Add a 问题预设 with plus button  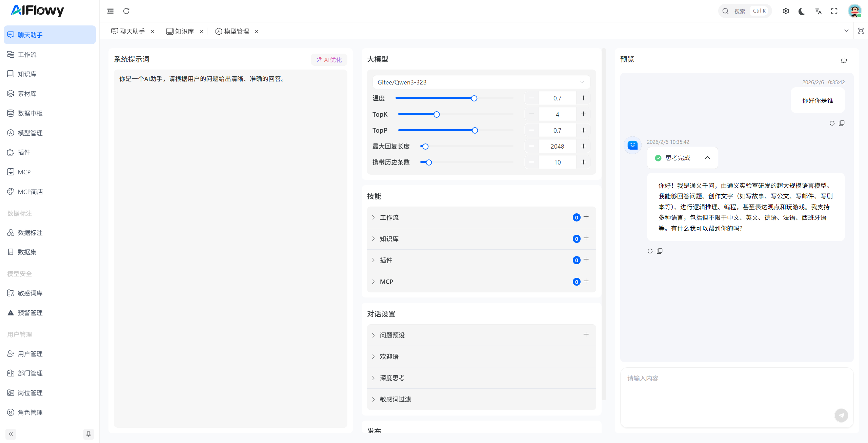(586, 334)
